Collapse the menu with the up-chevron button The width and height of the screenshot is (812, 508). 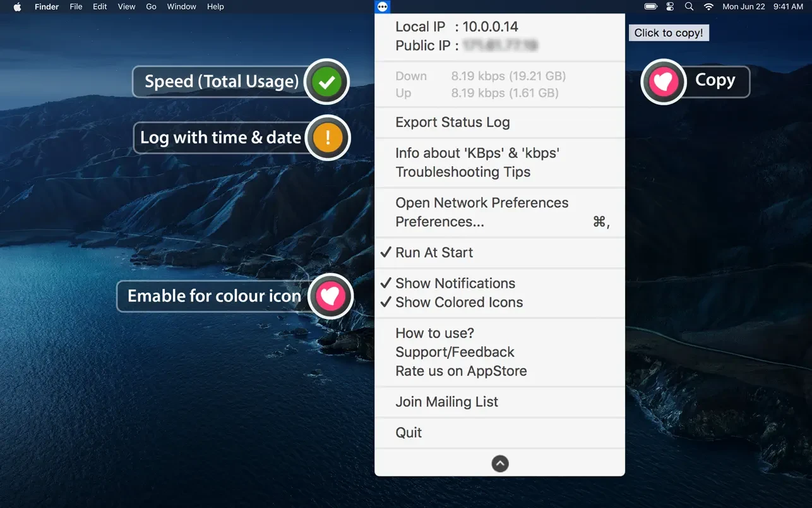pyautogui.click(x=499, y=464)
